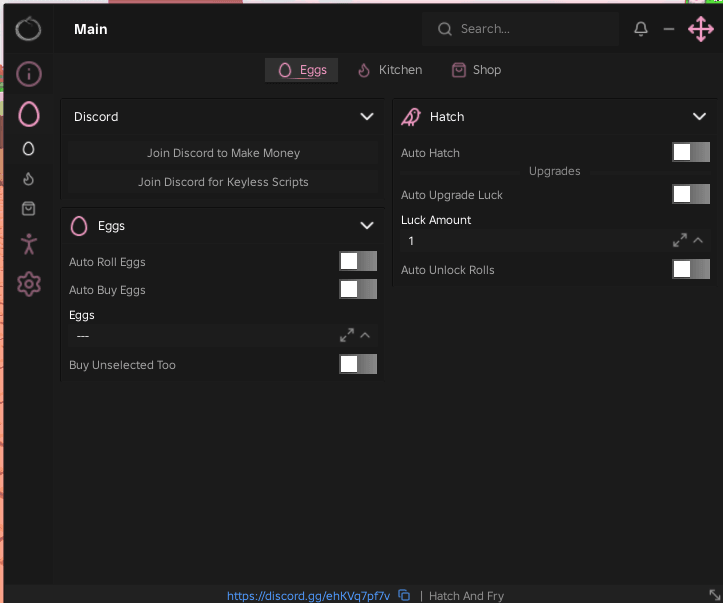723x603 pixels.
Task: Click the pink bird icon beside Hatch
Action: (x=411, y=117)
